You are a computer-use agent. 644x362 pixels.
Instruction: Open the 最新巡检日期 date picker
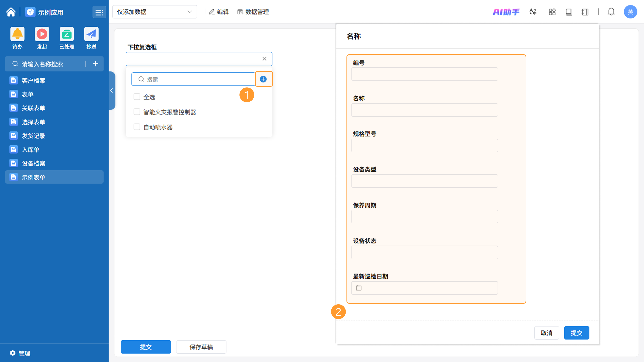[424, 288]
